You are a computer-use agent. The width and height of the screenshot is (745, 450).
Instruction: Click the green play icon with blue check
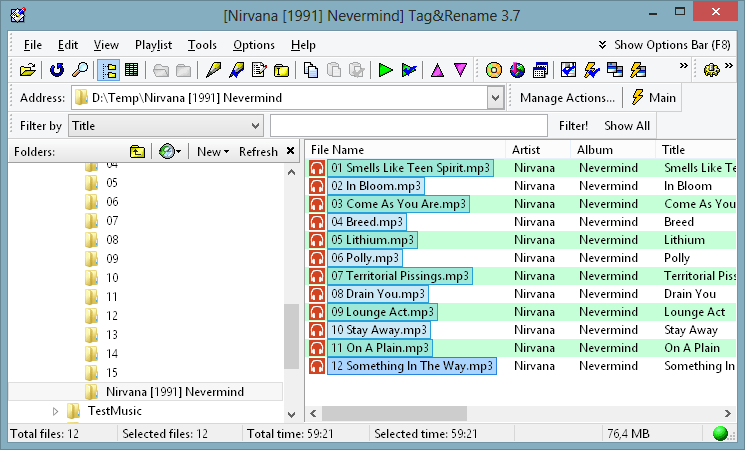pos(409,70)
